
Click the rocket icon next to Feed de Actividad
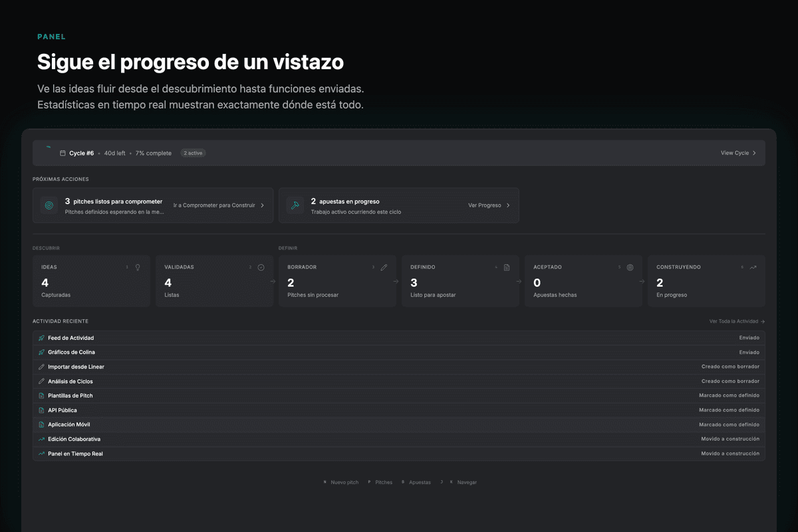pyautogui.click(x=41, y=338)
